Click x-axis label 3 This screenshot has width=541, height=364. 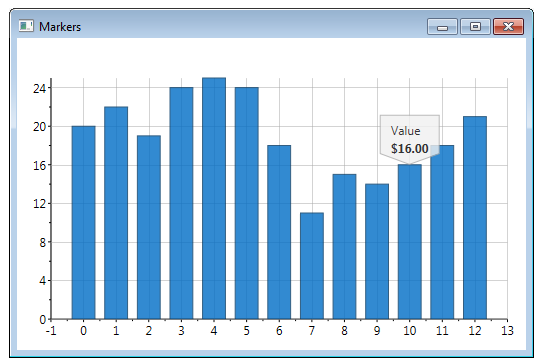tap(181, 331)
